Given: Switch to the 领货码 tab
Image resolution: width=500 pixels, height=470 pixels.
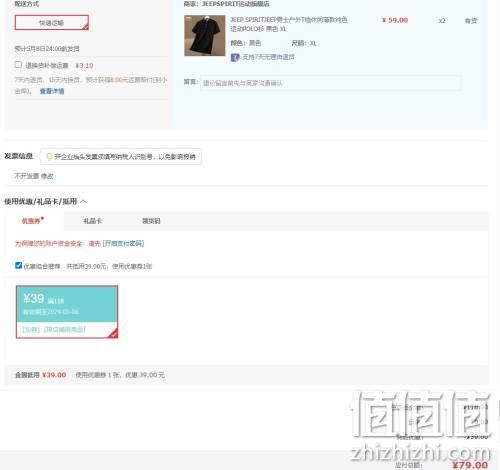Looking at the screenshot, I should pos(151,221).
